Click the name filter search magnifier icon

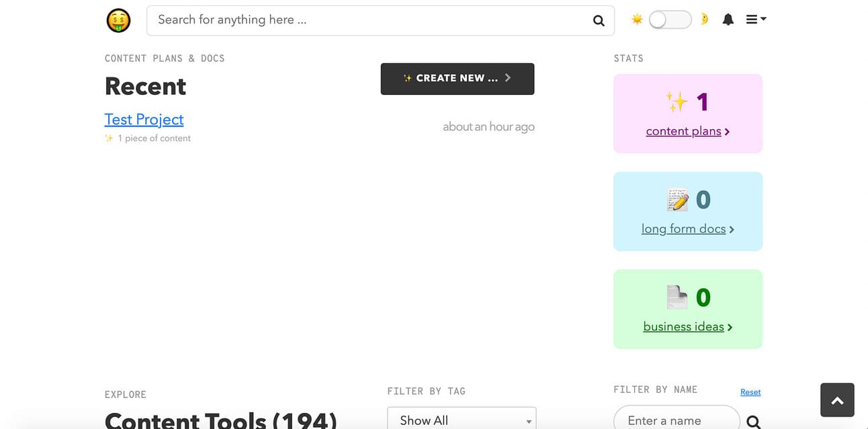pyautogui.click(x=754, y=422)
